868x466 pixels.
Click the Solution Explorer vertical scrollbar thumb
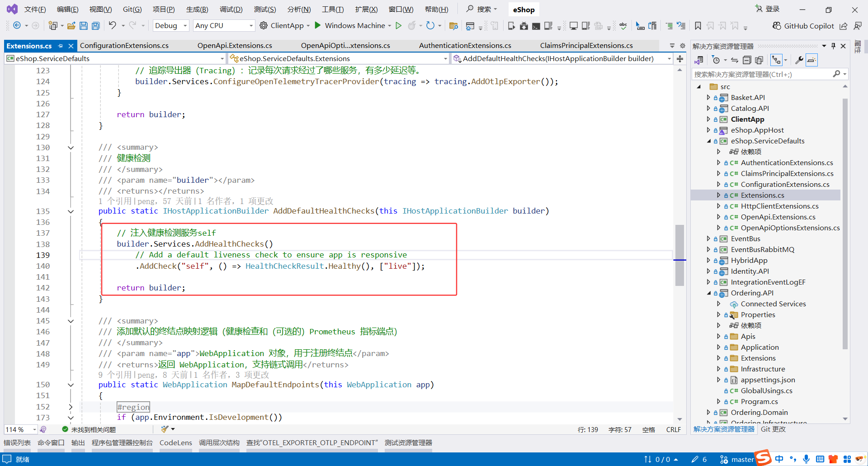845,224
